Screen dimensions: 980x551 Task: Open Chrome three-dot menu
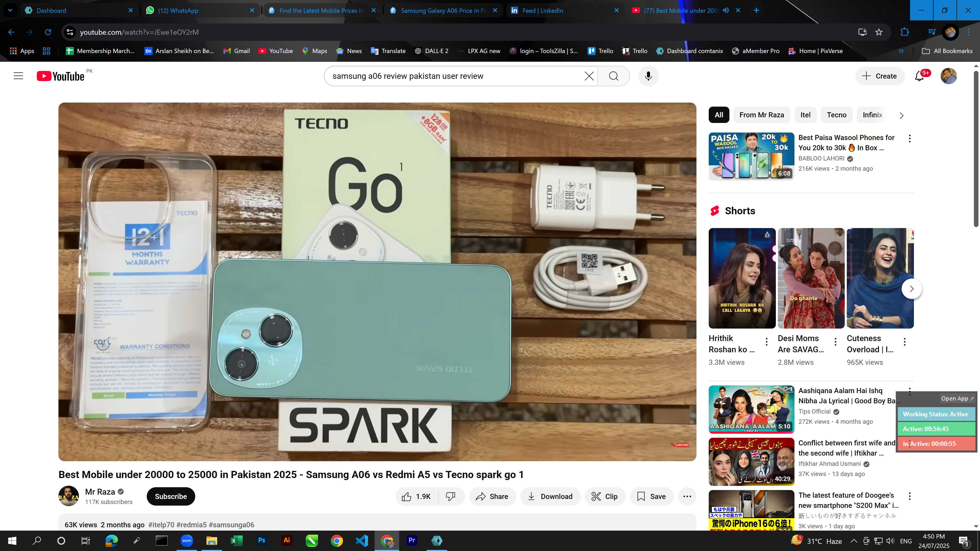tap(969, 32)
